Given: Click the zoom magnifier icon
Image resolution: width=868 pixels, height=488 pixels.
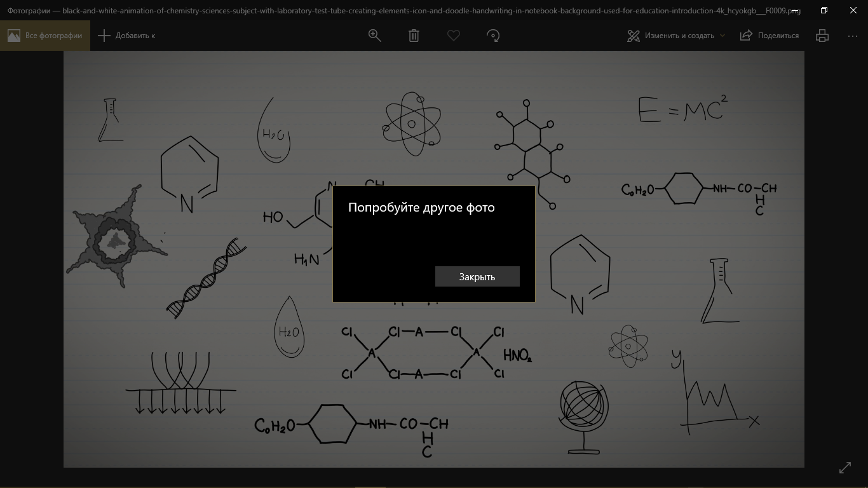Looking at the screenshot, I should pos(375,36).
